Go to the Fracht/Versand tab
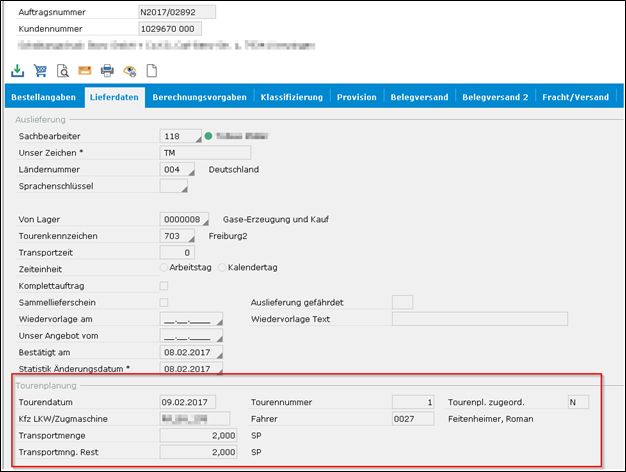Screen dimensions: 626x472 pos(575,97)
